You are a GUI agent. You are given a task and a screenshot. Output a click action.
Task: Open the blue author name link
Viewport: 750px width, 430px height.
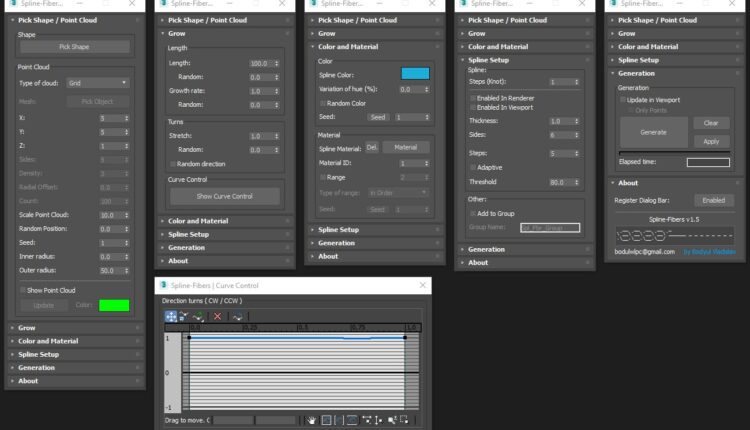point(709,252)
